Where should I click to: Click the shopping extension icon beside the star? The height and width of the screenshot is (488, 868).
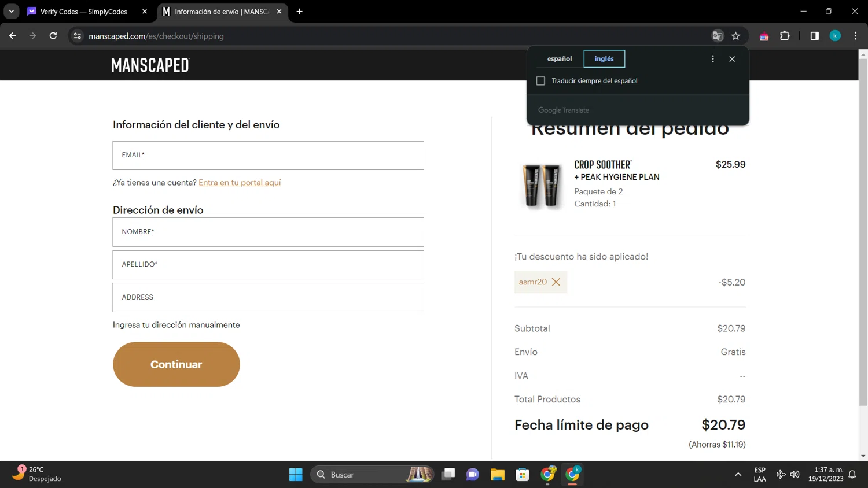point(764,36)
